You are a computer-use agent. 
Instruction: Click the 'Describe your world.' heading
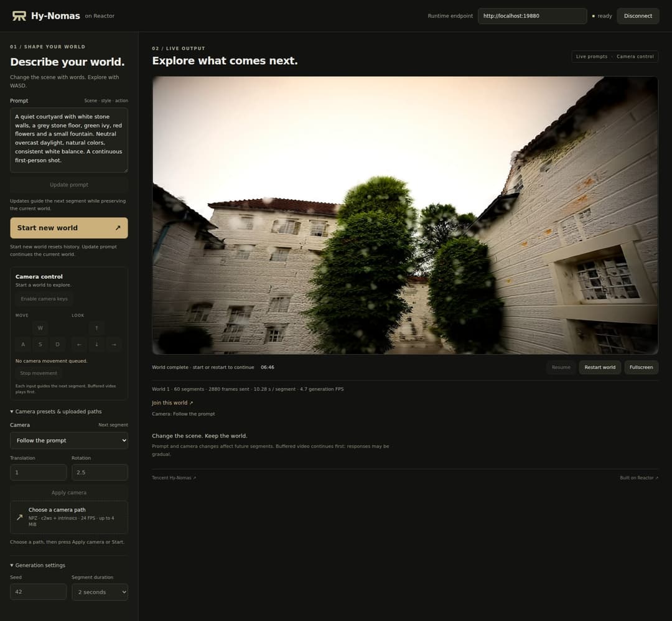pyautogui.click(x=67, y=62)
